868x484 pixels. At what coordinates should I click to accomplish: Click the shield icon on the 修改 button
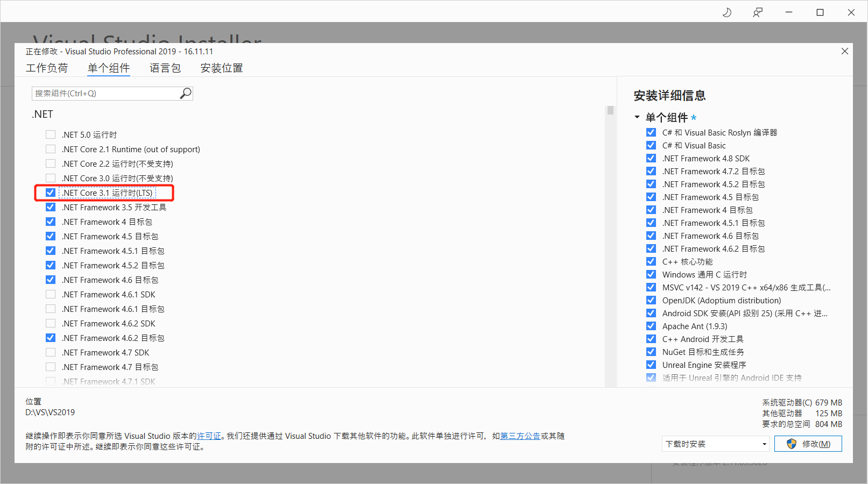(791, 444)
